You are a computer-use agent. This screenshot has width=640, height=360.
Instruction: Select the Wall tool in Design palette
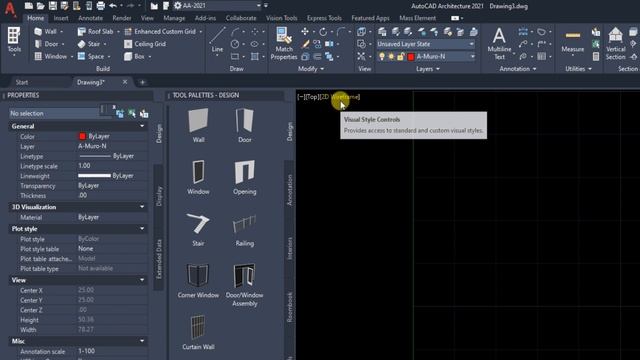[x=198, y=125]
